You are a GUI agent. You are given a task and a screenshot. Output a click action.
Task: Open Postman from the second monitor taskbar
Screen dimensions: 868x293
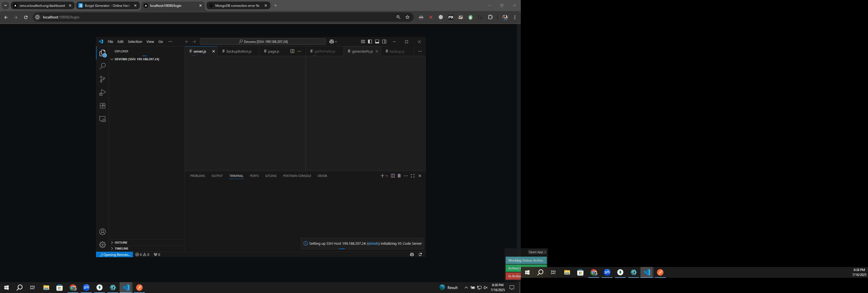(660, 272)
